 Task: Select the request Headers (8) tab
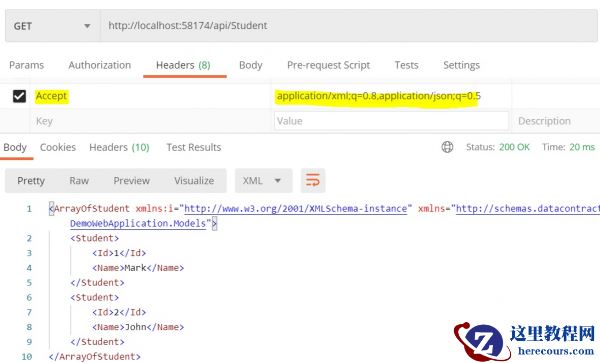tap(183, 65)
